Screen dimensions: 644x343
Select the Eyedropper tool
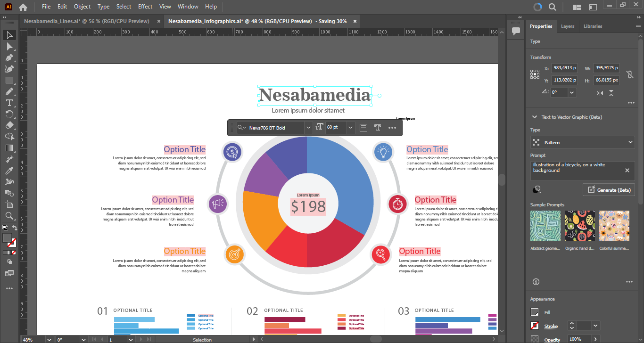pyautogui.click(x=9, y=171)
